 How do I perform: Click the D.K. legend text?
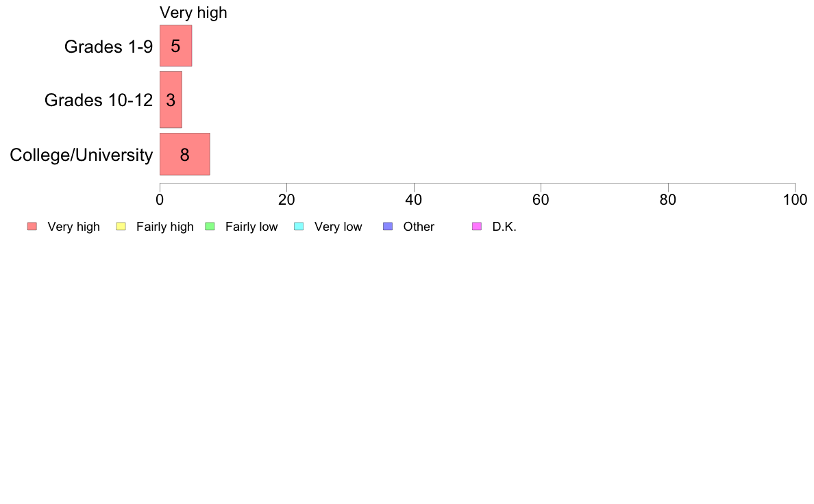(504, 227)
